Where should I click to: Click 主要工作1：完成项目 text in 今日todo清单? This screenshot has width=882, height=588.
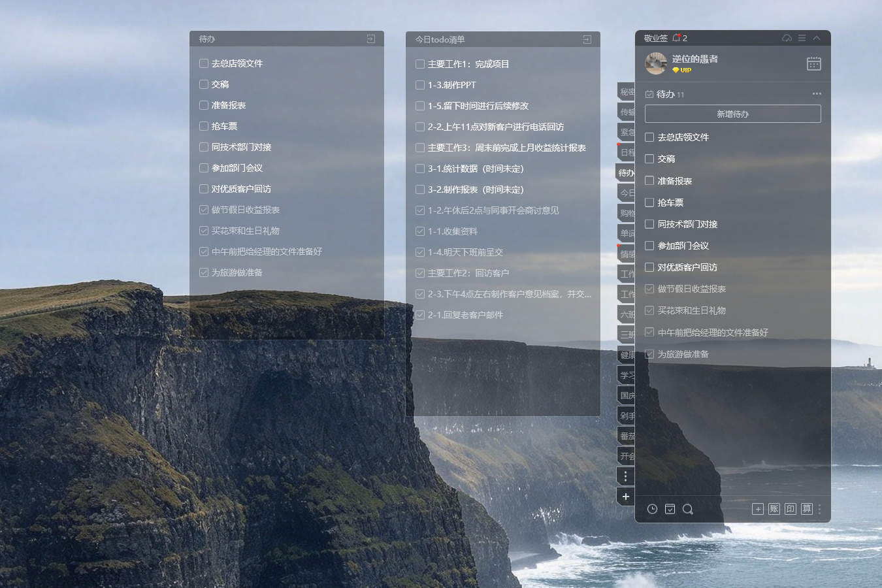point(468,64)
